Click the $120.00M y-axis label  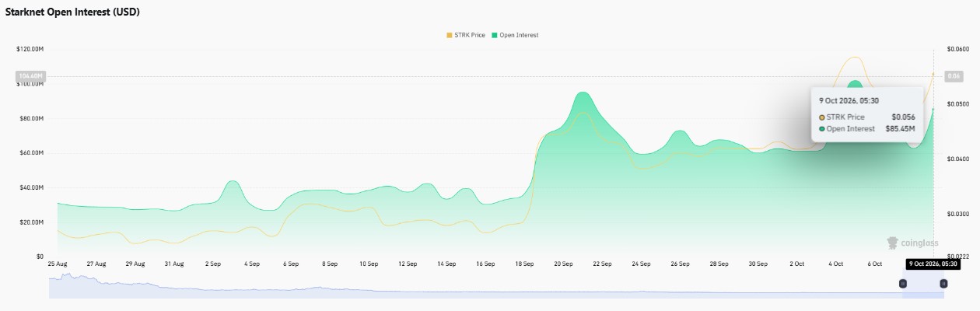30,49
